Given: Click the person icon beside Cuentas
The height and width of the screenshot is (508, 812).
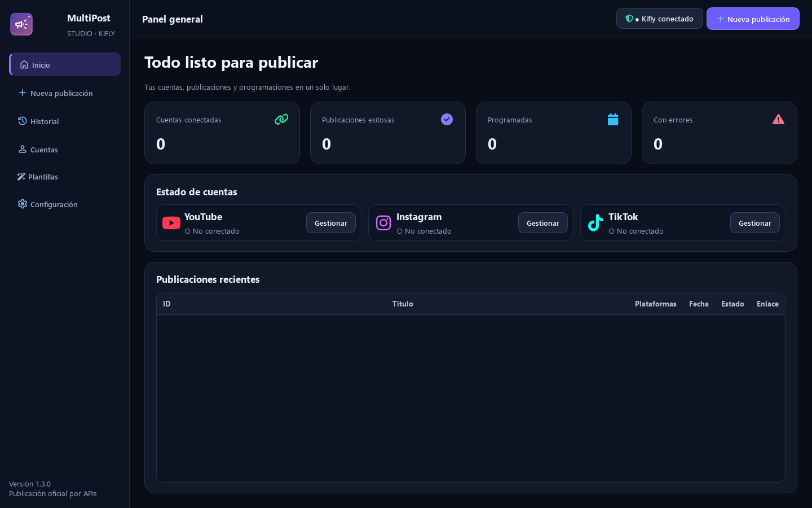Looking at the screenshot, I should pos(23,149).
